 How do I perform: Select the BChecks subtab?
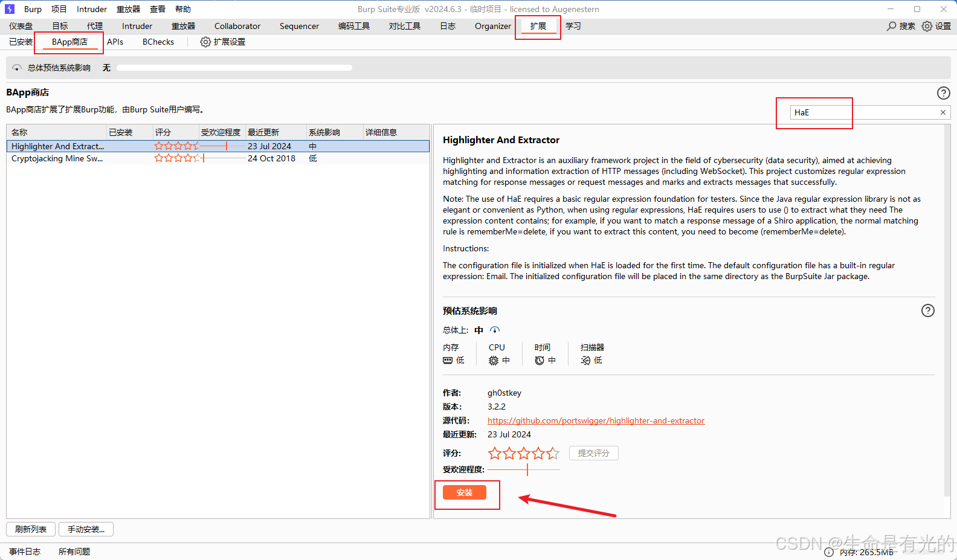pos(158,42)
